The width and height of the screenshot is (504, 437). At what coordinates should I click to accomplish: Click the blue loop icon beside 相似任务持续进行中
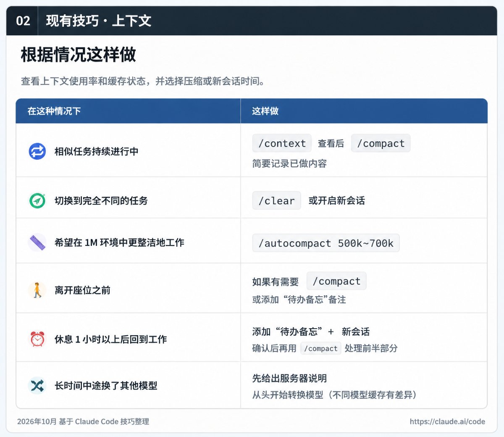[x=37, y=151]
